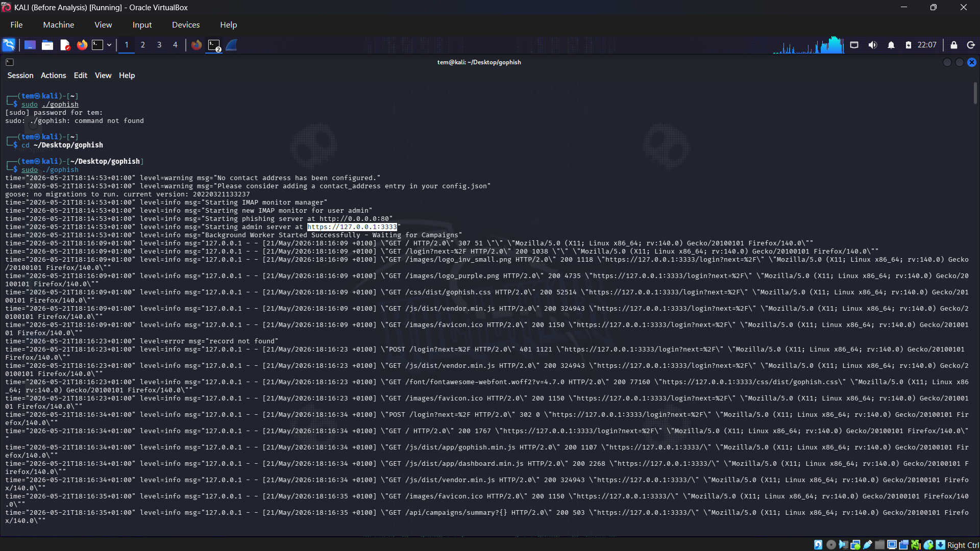Switch to workspace 3
This screenshot has width=980, height=551.
point(159,45)
